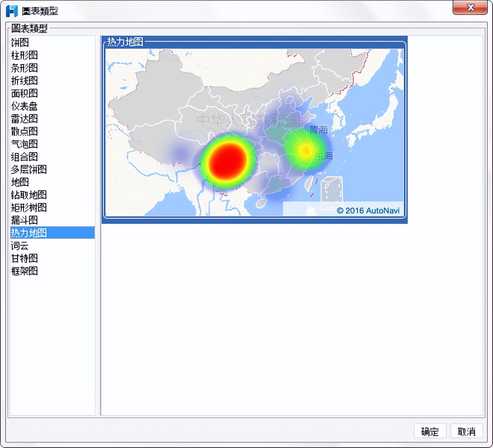Pick the 多层饼图 (multi-level pie) type
The height and width of the screenshot is (448, 493).
28,170
